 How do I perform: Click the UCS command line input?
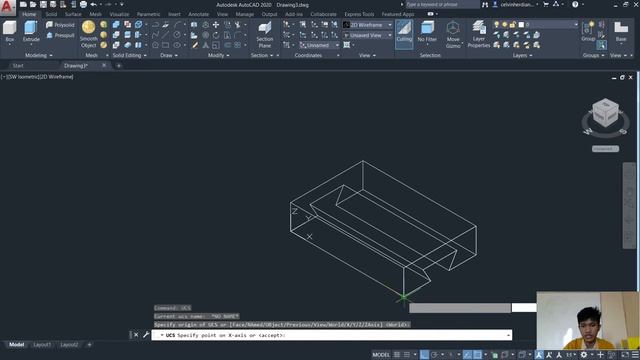click(x=331, y=335)
